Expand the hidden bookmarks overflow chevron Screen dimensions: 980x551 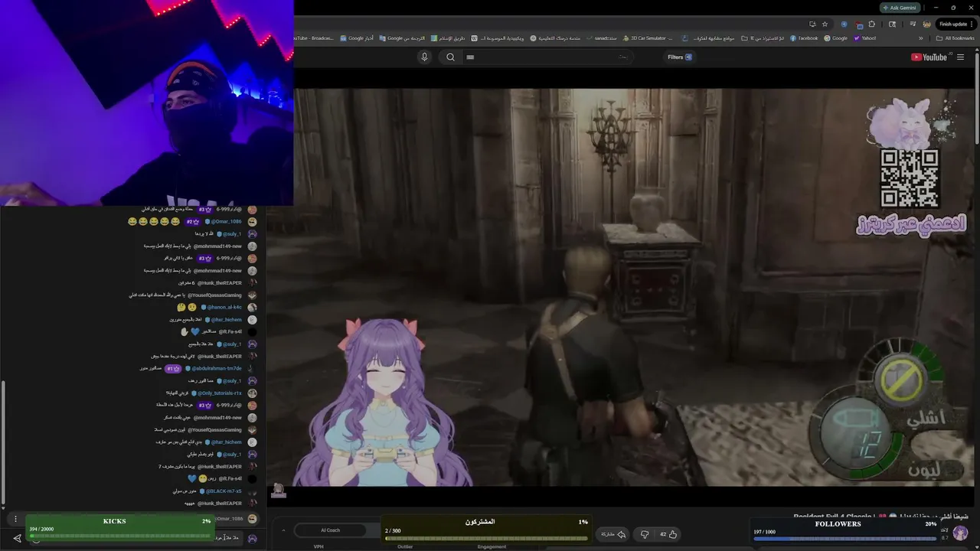920,38
